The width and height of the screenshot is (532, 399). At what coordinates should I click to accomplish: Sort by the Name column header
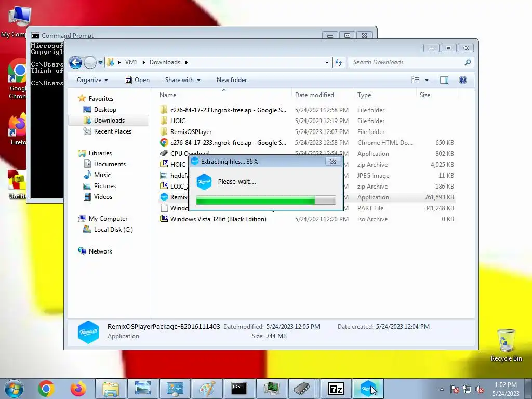(x=224, y=95)
